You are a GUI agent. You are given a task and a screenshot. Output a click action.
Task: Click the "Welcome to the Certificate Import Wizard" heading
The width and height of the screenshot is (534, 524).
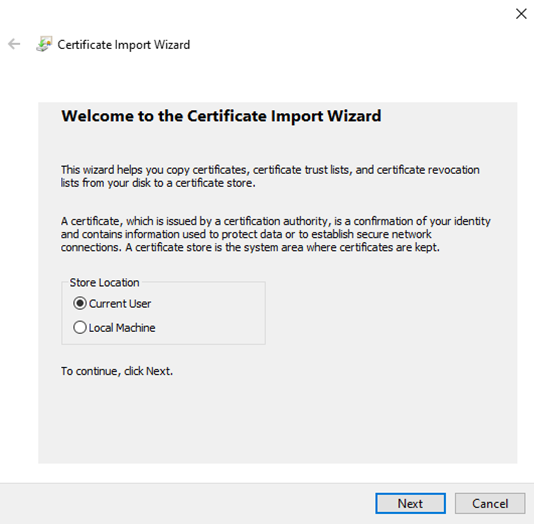221,116
